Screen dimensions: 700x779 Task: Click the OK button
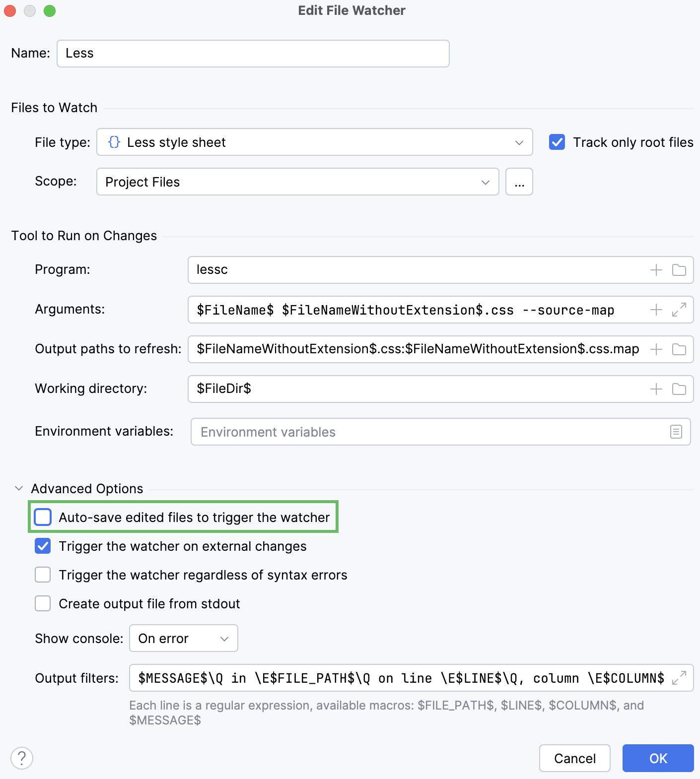coord(658,758)
